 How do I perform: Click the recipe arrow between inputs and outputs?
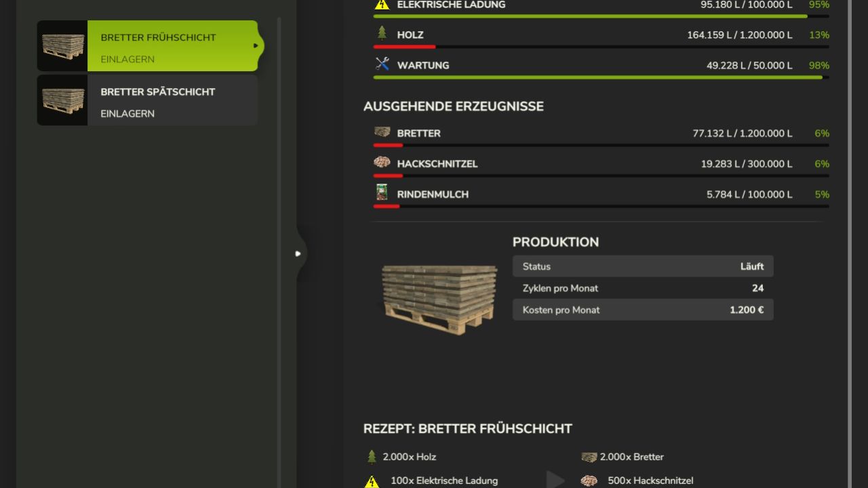click(555, 480)
